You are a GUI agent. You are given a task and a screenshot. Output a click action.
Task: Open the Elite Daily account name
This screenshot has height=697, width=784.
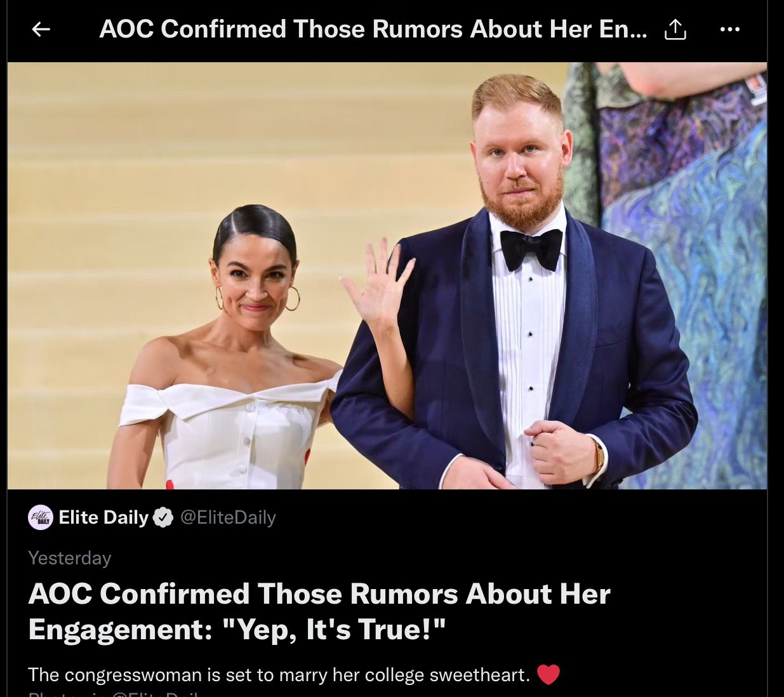103,517
